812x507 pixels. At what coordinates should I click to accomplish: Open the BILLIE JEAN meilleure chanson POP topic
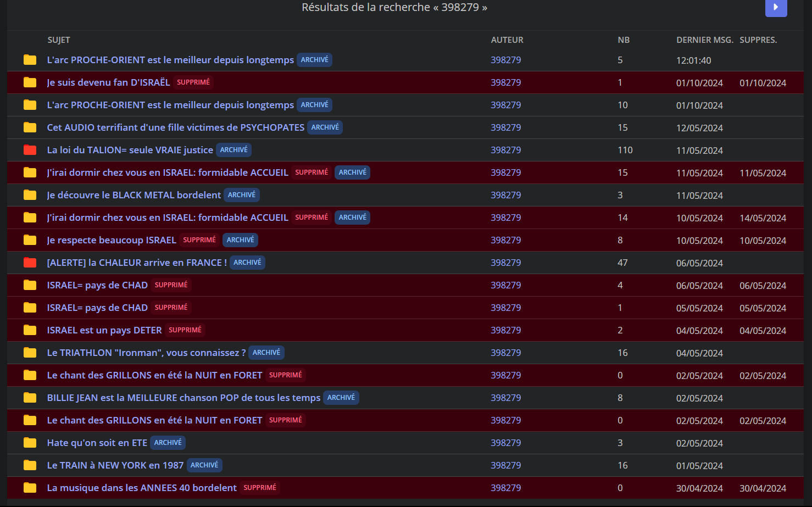(183, 398)
